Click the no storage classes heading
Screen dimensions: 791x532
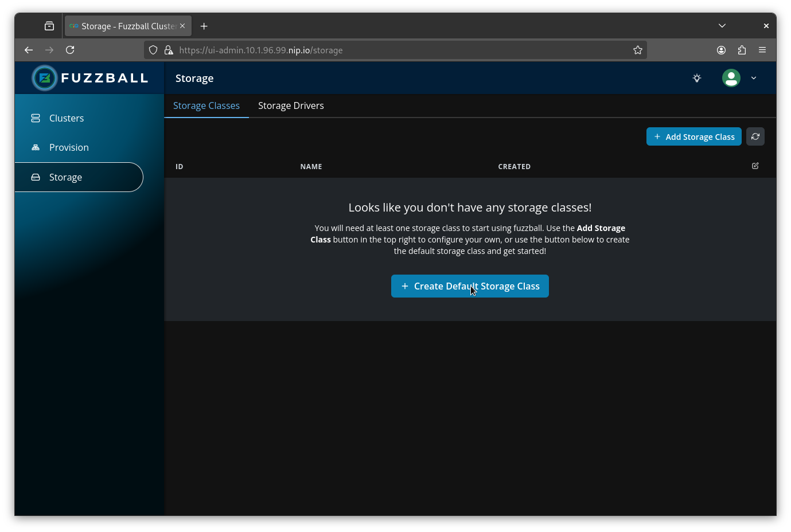click(x=470, y=208)
